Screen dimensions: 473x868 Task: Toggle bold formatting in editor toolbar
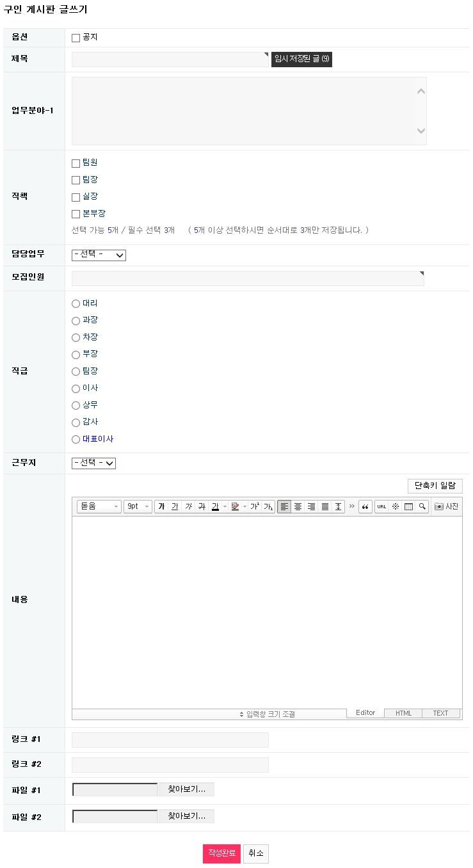[x=161, y=506]
